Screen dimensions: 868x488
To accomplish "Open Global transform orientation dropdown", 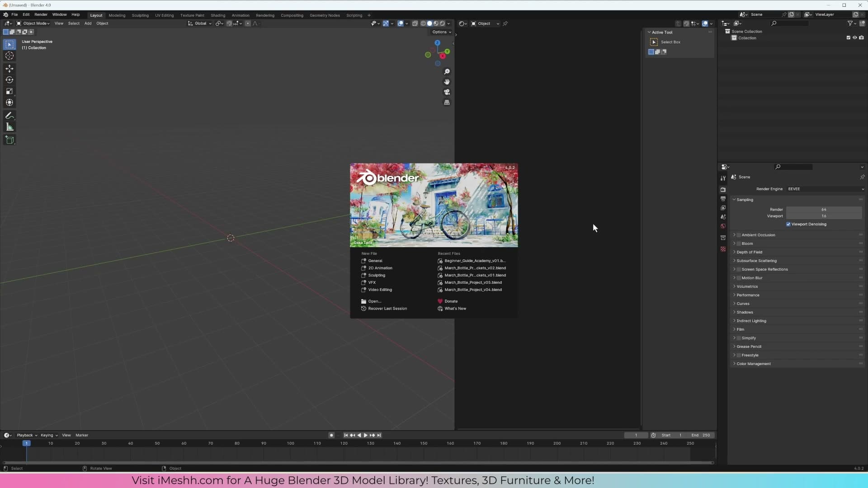I will (200, 23).
